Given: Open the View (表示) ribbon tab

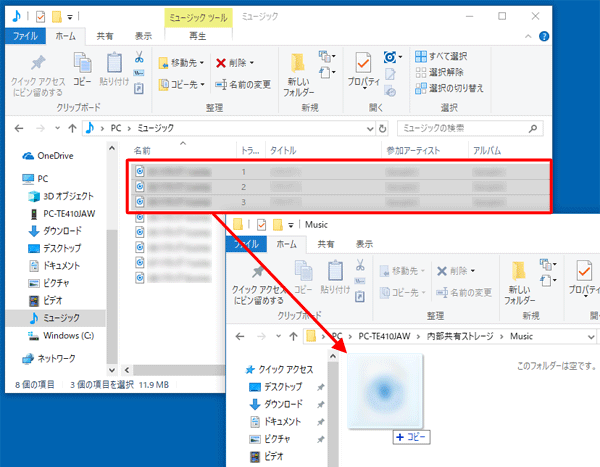Looking at the screenshot, I should [144, 35].
